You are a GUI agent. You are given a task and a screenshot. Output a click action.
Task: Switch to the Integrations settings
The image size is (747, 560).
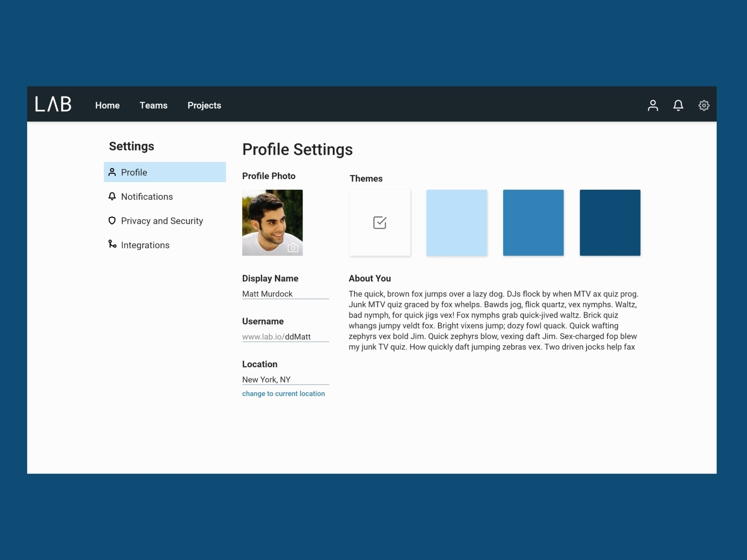coord(145,245)
